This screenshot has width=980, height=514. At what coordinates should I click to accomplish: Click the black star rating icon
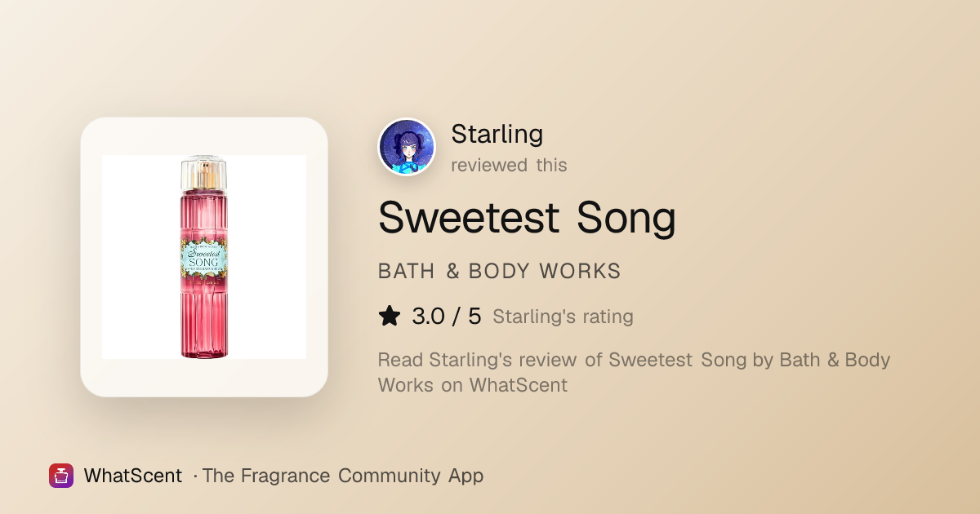(x=390, y=316)
